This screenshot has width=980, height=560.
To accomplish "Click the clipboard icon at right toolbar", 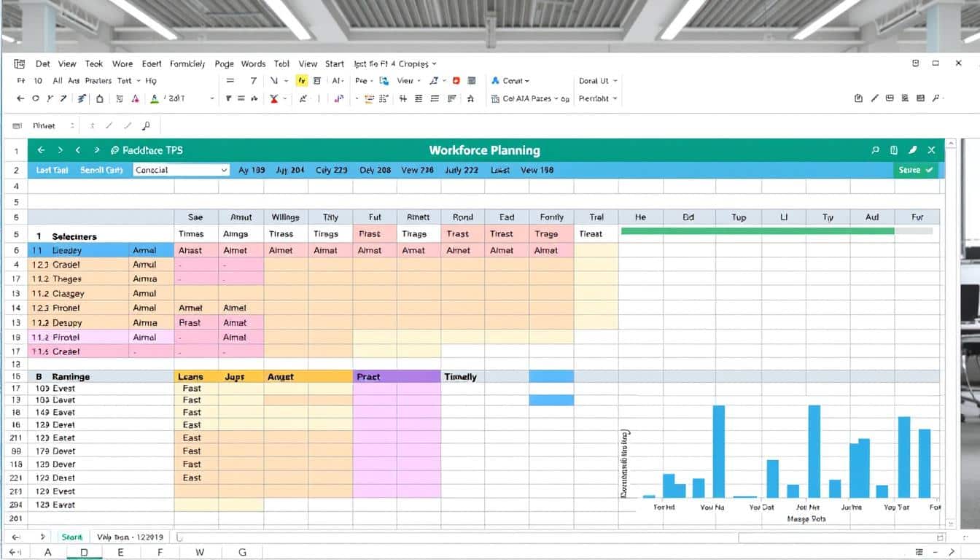I will 858,98.
